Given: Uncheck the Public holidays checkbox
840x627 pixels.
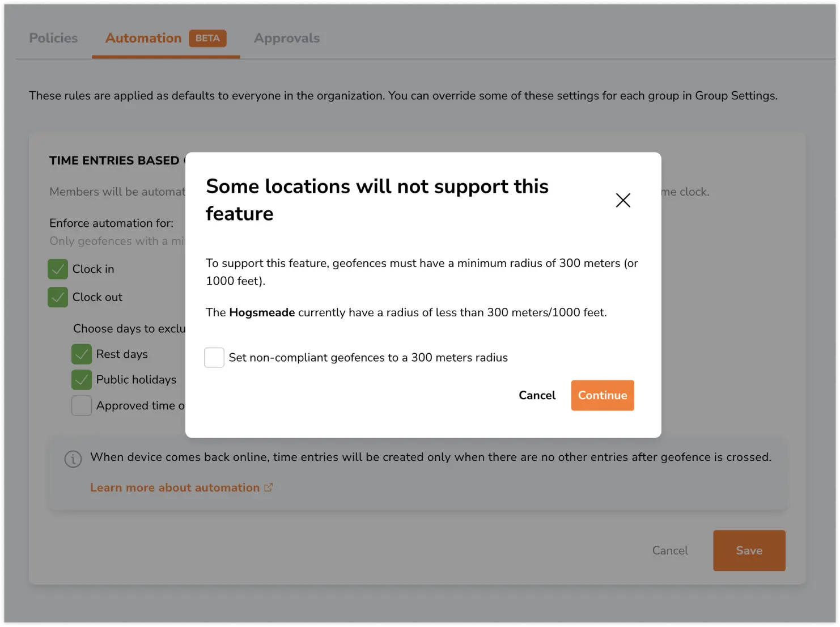Looking at the screenshot, I should [x=82, y=380].
